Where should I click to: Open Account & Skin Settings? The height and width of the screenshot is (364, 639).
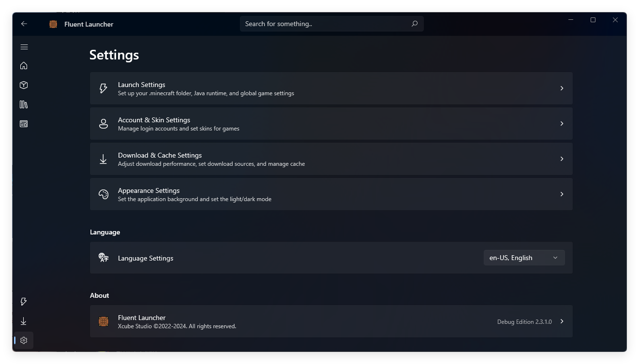click(331, 124)
